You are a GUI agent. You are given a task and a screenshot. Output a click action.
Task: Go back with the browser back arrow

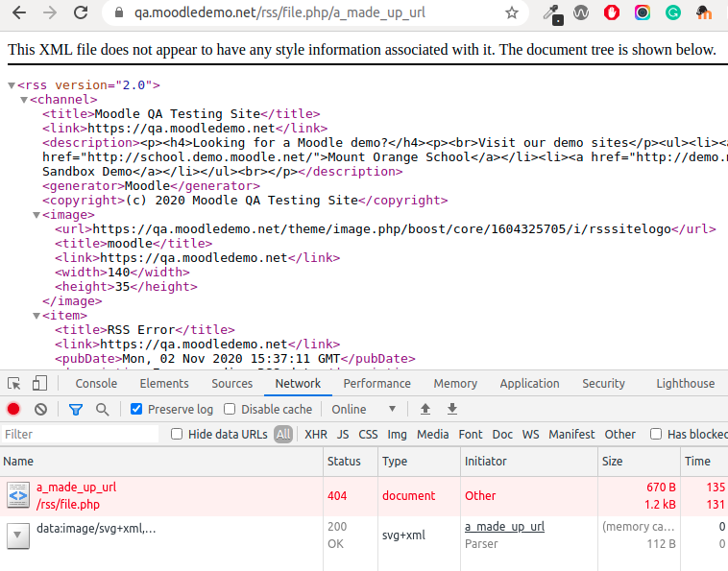(x=19, y=13)
